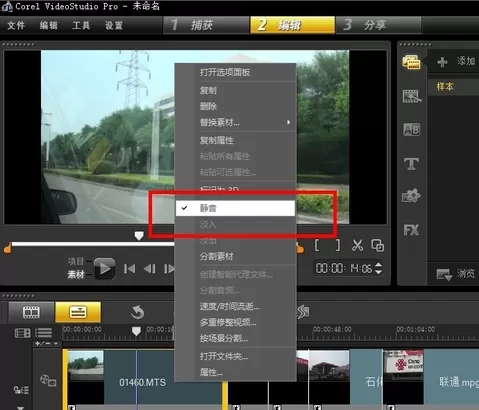
Task: Increase timecode with up stepper arrow
Action: click(x=379, y=265)
